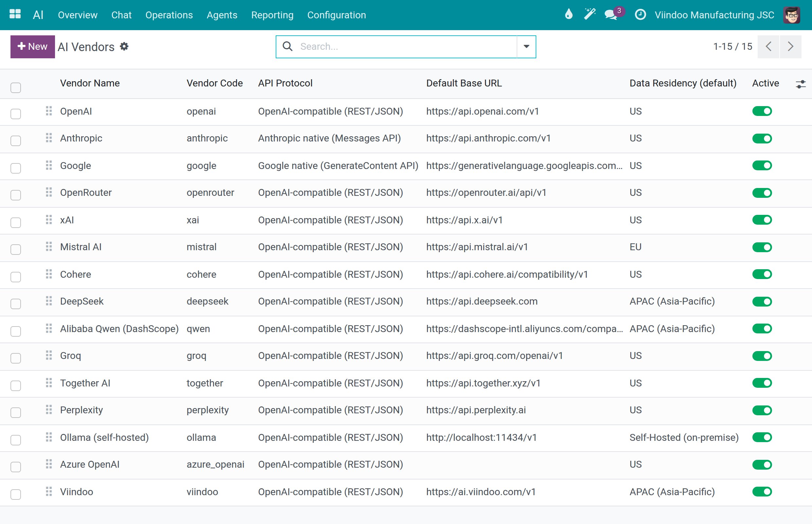This screenshot has width=812, height=524.
Task: Open the Configuration menu
Action: pos(337,15)
